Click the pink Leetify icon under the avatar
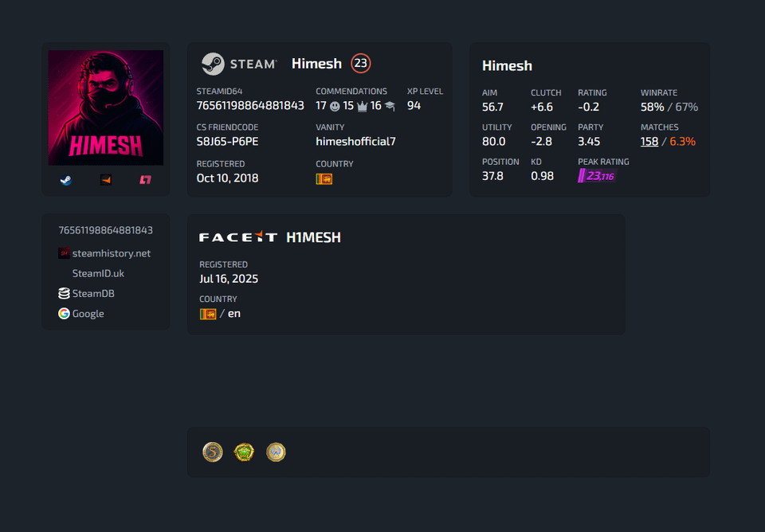Screen dimensions: 765x532 click(145, 180)
